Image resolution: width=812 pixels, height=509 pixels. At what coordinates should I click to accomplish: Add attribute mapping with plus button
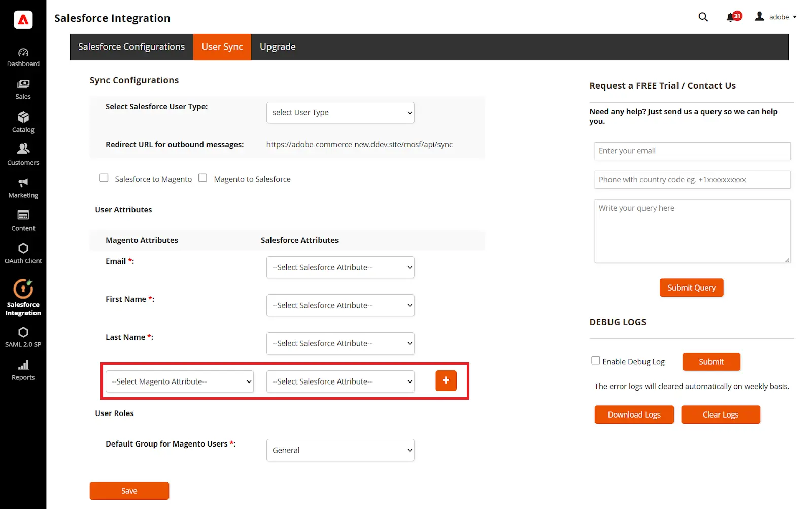coord(446,380)
